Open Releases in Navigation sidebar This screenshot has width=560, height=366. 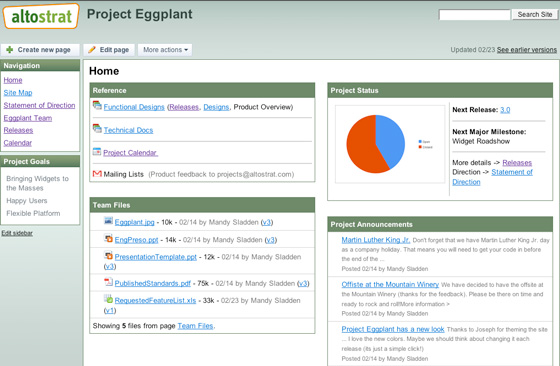[18, 130]
